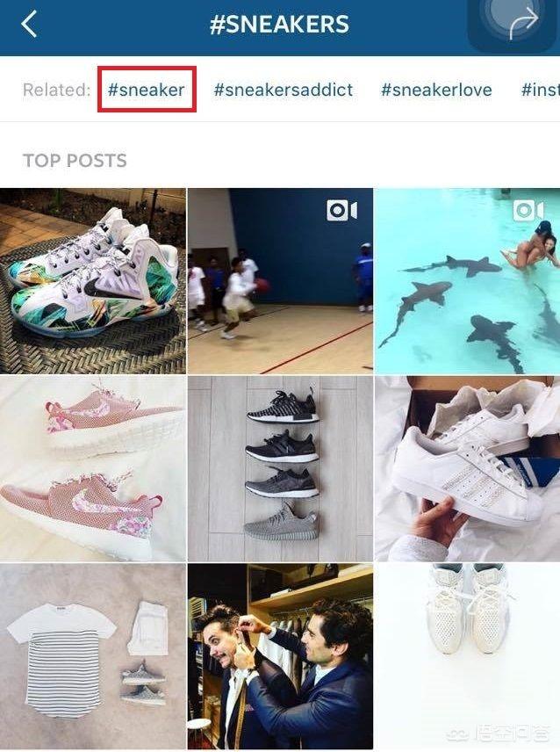The width and height of the screenshot is (560, 752).
Task: Tap the TOP POSTS section heading
Action: 75,160
